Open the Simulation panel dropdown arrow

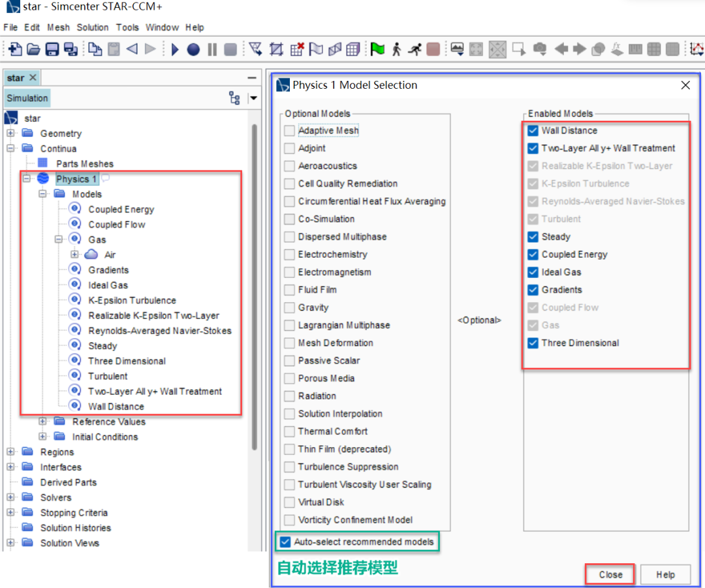coord(253,98)
